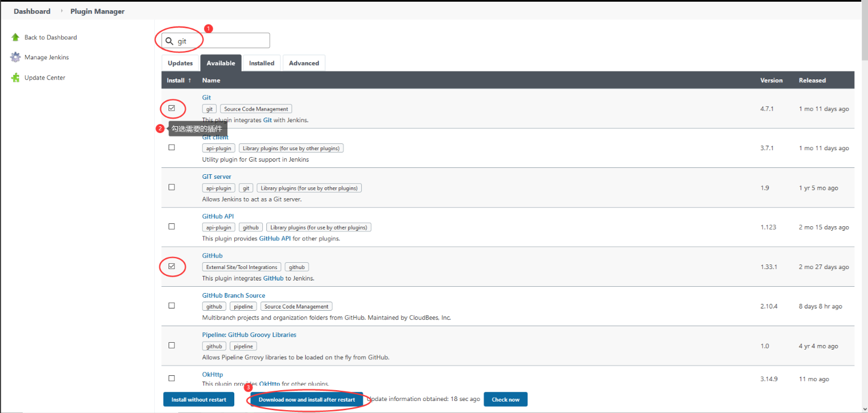Switch to the Updates tab
The height and width of the screenshot is (413, 868).
180,63
